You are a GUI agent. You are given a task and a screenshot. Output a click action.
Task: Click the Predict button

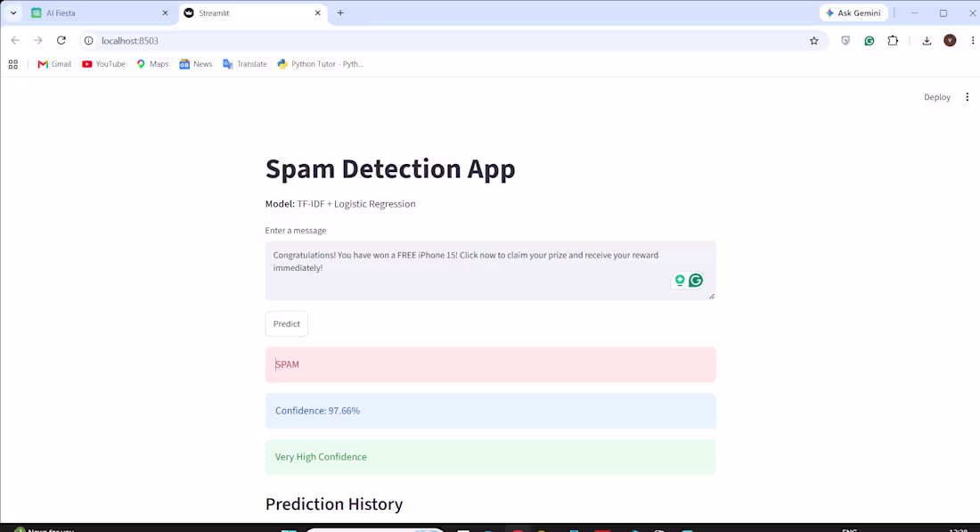pyautogui.click(x=286, y=323)
